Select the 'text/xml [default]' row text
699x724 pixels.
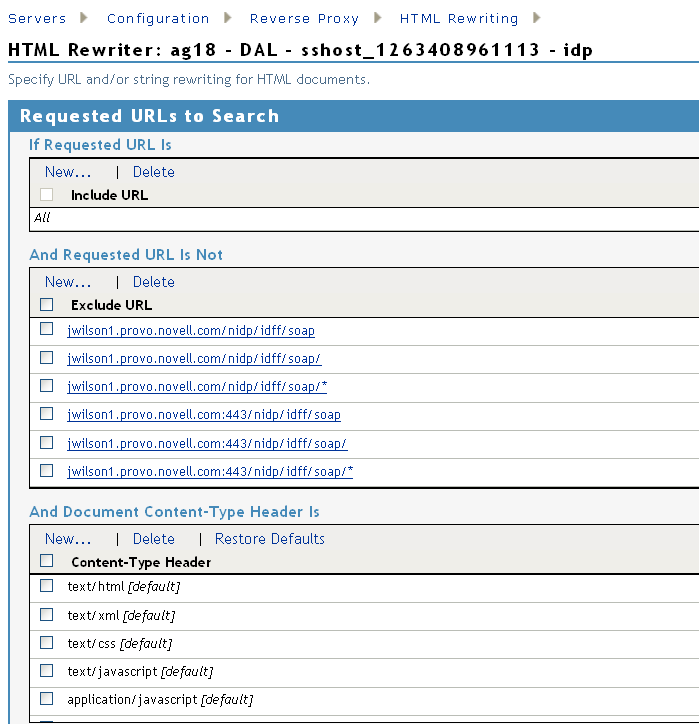(121, 616)
